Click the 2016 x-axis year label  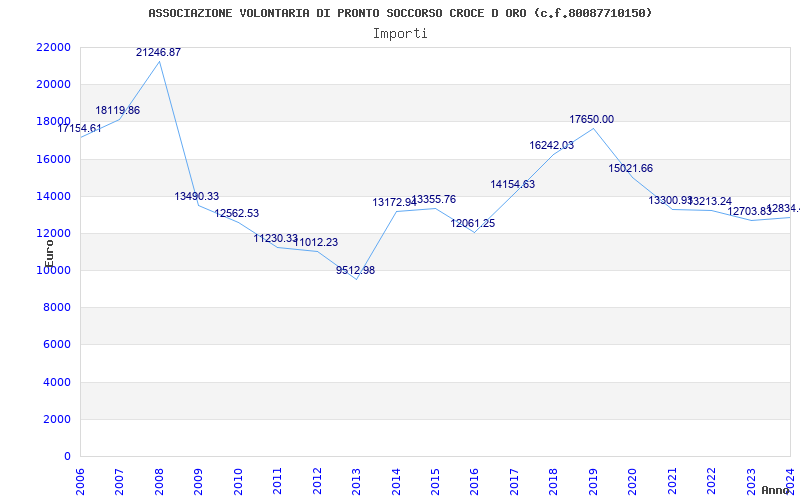coord(475,481)
